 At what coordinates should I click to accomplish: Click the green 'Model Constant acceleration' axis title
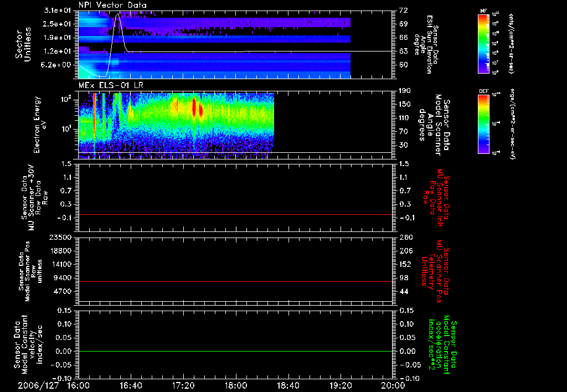point(442,345)
